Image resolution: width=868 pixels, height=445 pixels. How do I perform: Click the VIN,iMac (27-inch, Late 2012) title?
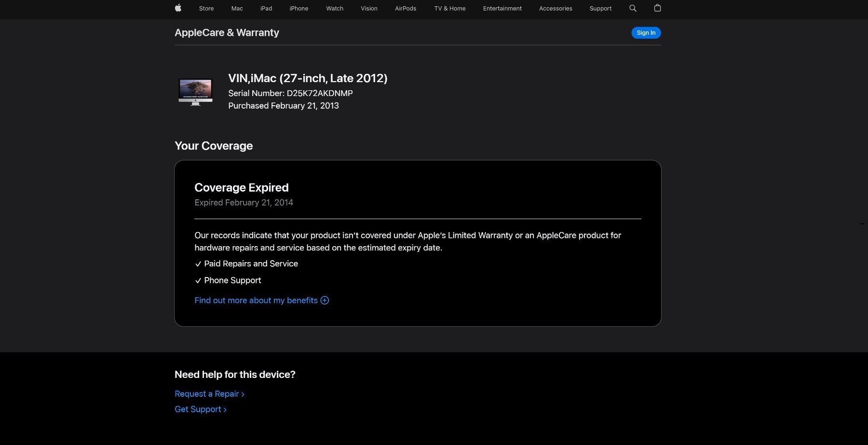(x=308, y=78)
